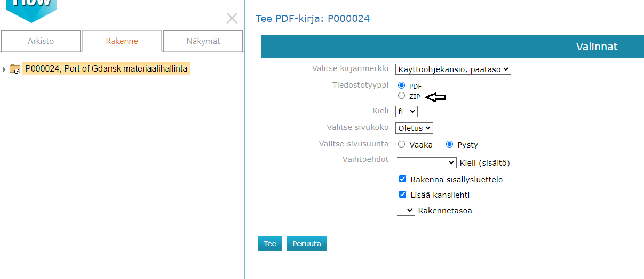Open the Valitse sivukoko dropdown
644x279 pixels.
414,128
